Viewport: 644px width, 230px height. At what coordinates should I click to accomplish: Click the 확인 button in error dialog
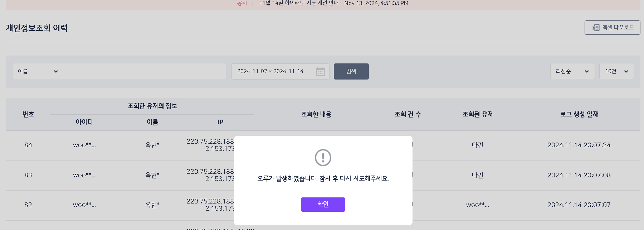tap(323, 204)
